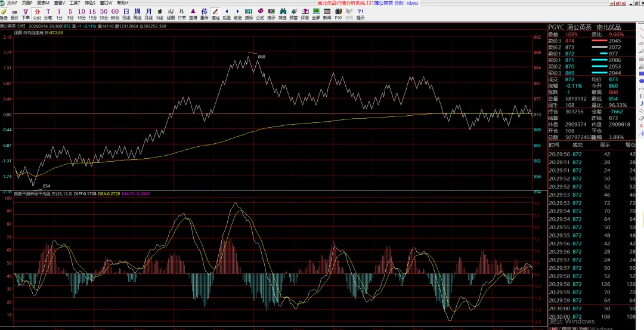Image resolution: width=644 pixels, height=330 pixels.
Task: Open the RSI 指标 indicator icon
Action: click(249, 14)
